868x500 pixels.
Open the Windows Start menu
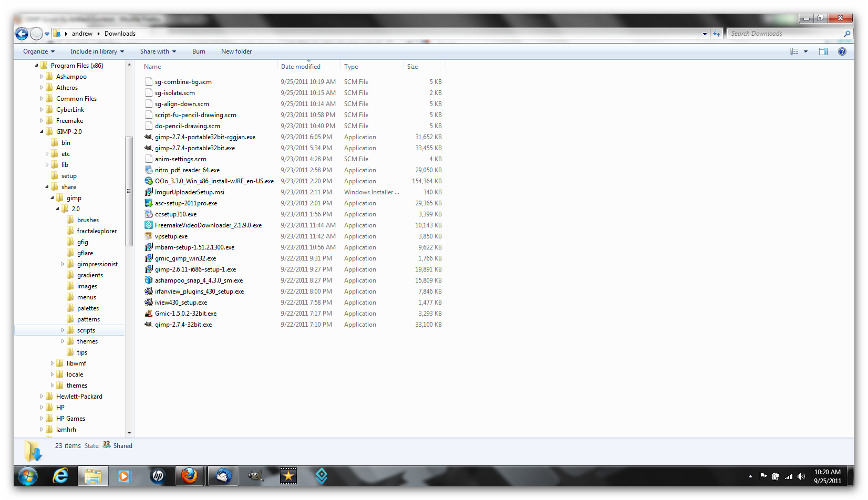point(28,476)
